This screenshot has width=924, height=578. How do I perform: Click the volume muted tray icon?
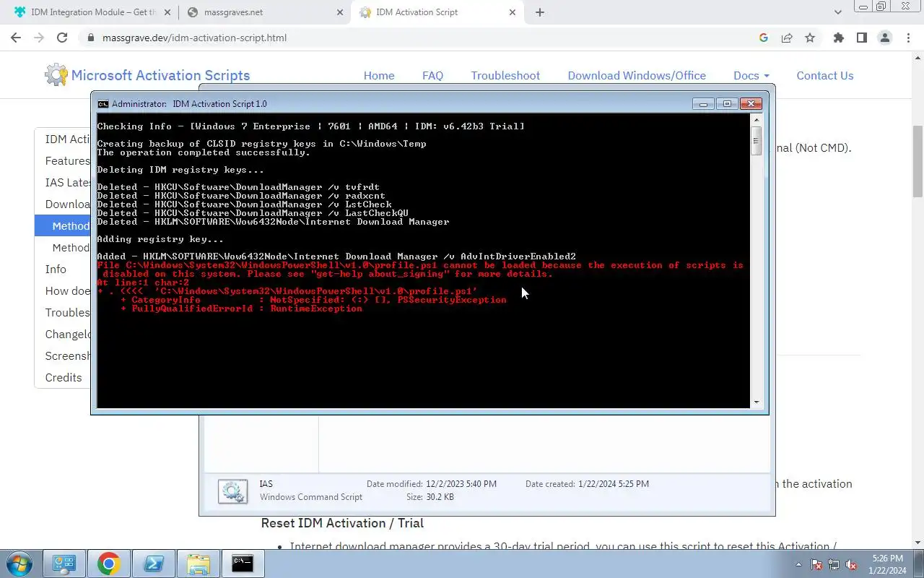pyautogui.click(x=852, y=564)
